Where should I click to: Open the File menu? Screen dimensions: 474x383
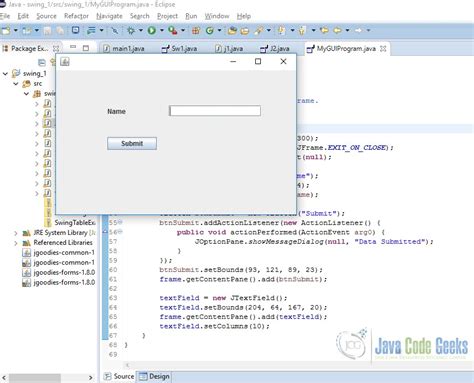click(5, 16)
